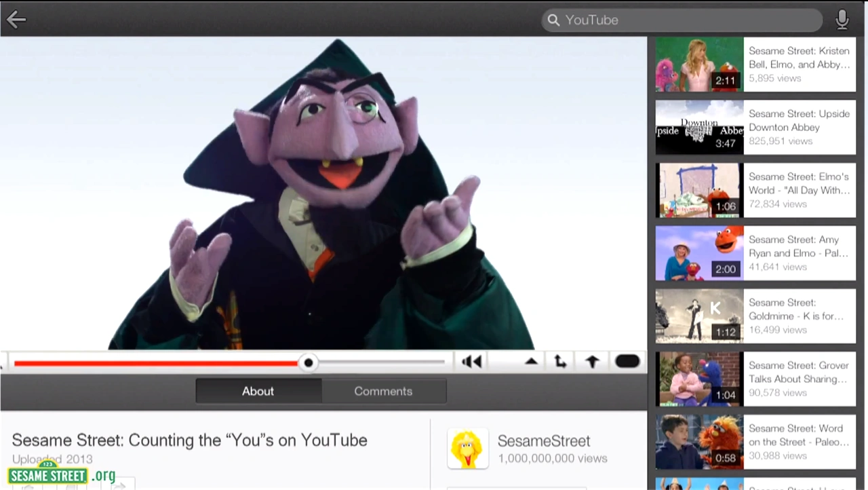This screenshot has width=868, height=490.
Task: Click the unplayed gray part of progress bar
Action: [380, 362]
